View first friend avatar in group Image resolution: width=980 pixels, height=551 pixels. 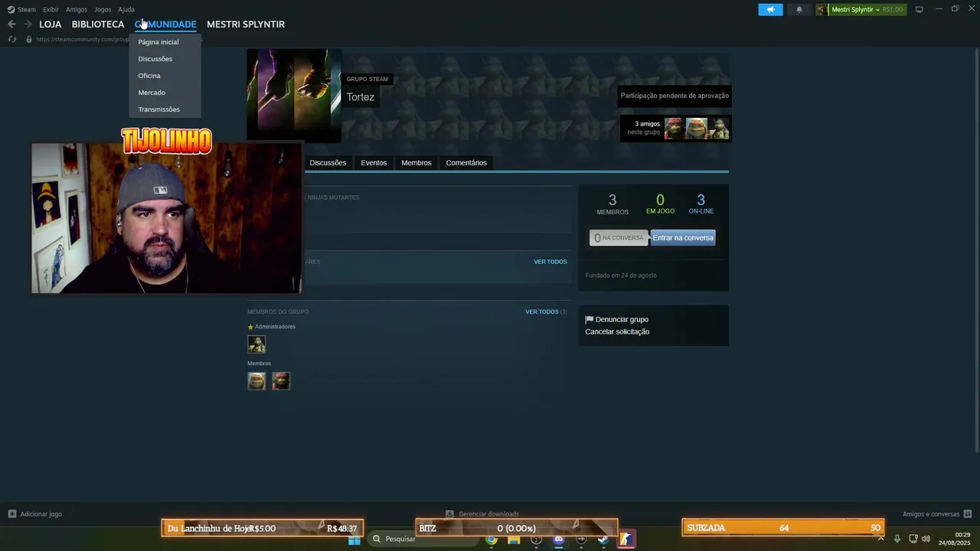pos(675,129)
